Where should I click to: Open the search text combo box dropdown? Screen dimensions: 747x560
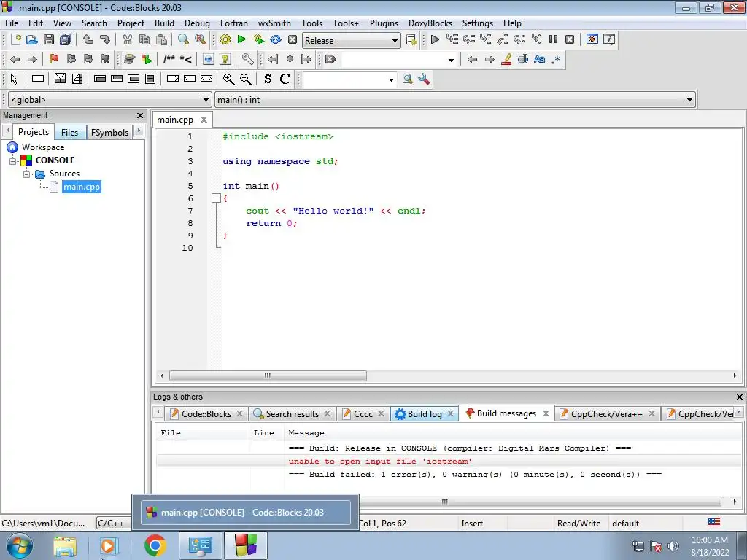click(x=451, y=60)
